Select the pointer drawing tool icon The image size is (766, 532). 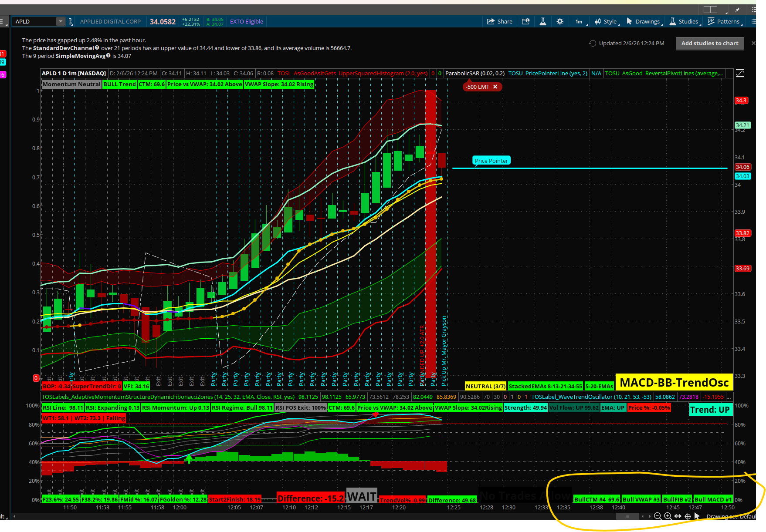[x=697, y=516]
